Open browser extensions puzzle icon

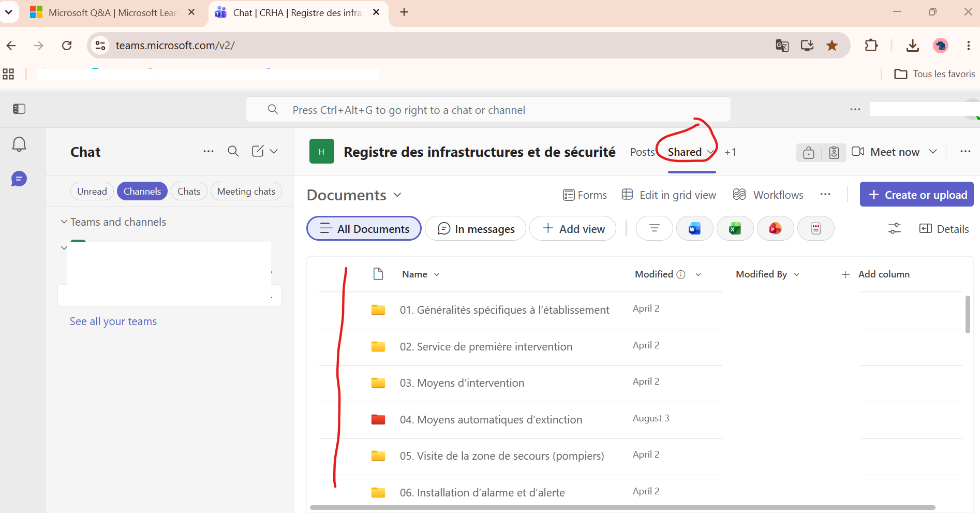(871, 46)
